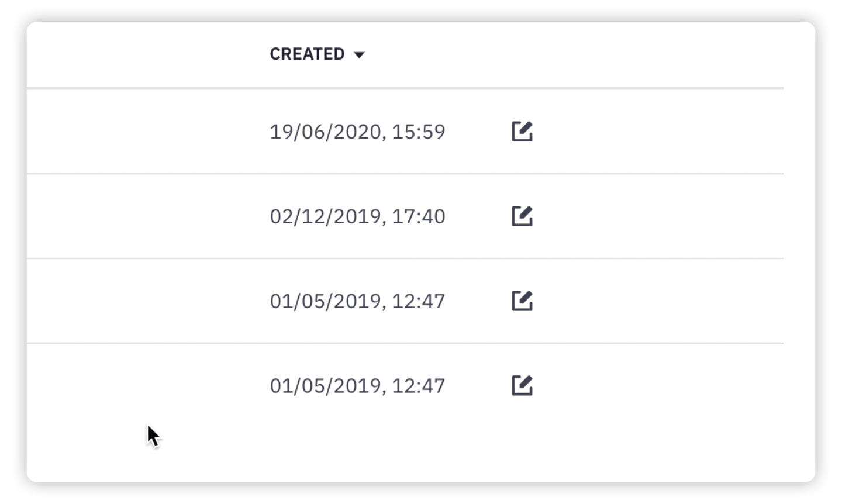Viewport: 842px width, 504px height.
Task: Toggle sort arrow next to CREATED
Action: (359, 55)
